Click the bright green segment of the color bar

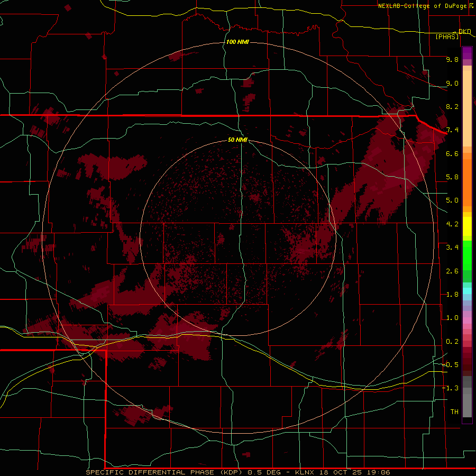467,255
